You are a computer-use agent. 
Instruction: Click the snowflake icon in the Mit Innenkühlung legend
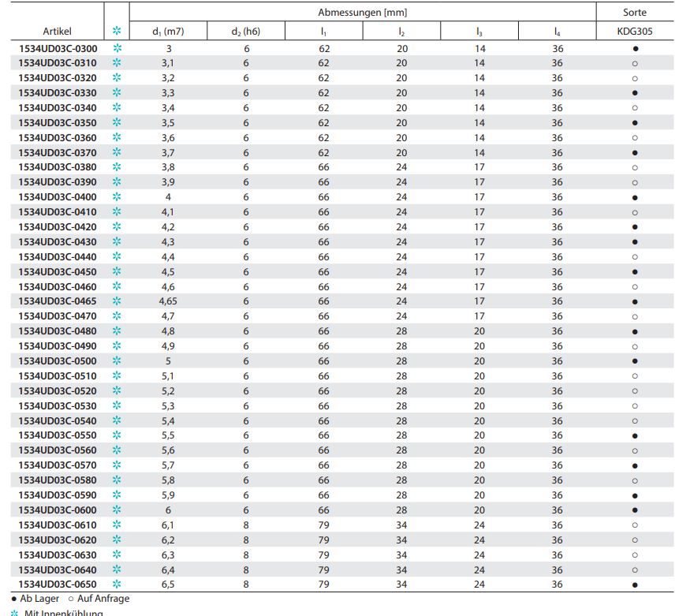click(14, 613)
